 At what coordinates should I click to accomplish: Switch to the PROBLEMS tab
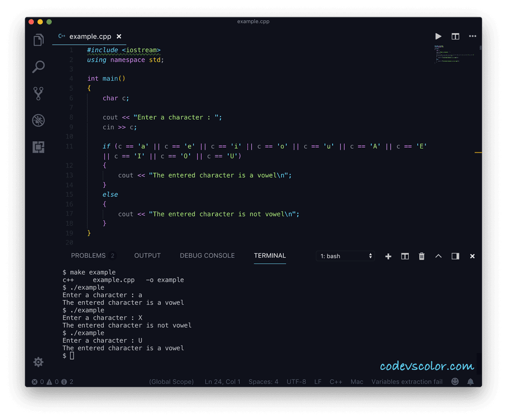tap(88, 255)
